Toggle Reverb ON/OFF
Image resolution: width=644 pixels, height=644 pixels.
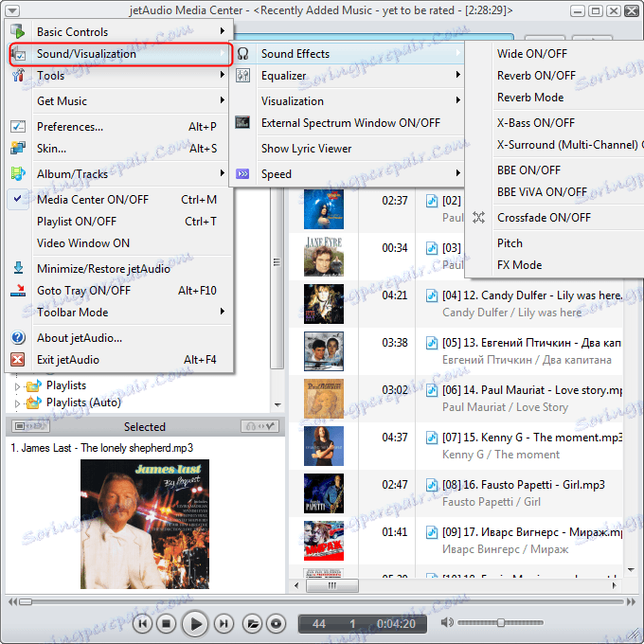click(x=536, y=76)
